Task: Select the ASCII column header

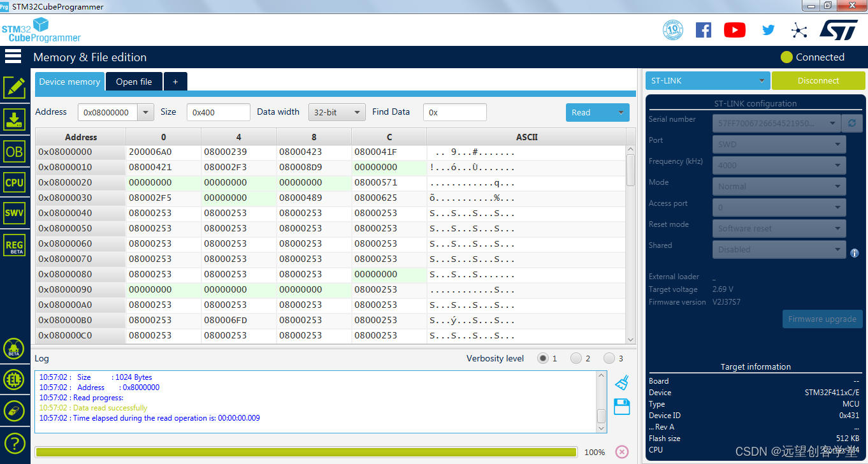Action: [526, 137]
